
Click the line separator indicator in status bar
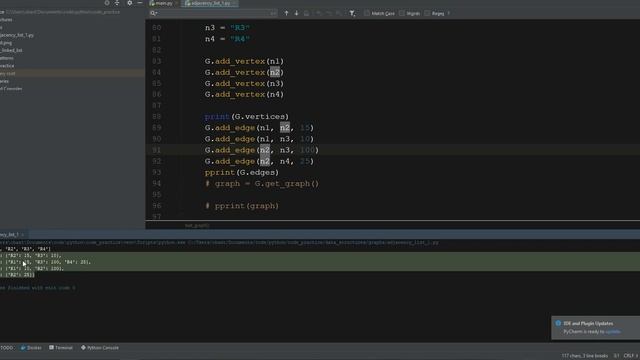630,356
